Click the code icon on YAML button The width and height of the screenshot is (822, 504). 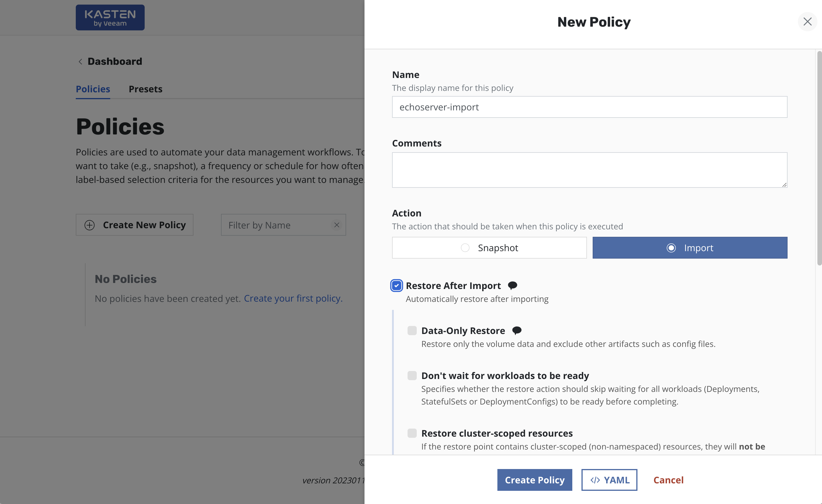click(x=595, y=480)
